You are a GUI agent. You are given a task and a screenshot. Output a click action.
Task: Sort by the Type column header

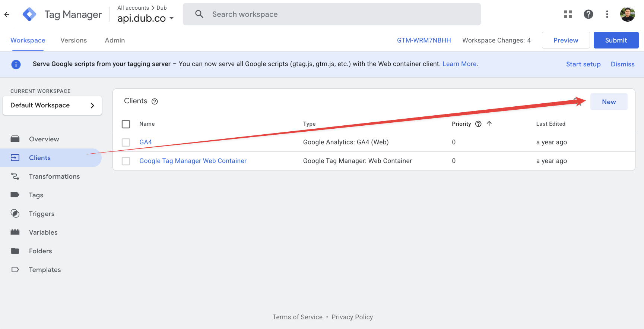pyautogui.click(x=309, y=124)
